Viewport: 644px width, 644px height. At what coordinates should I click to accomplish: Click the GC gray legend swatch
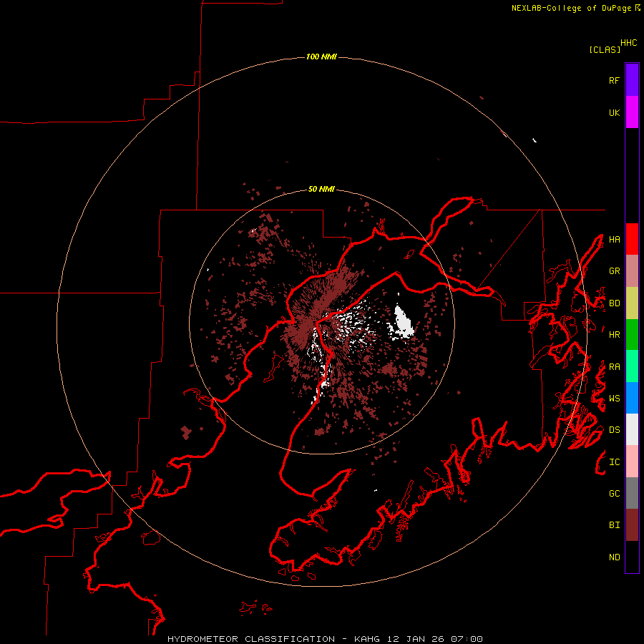click(632, 493)
